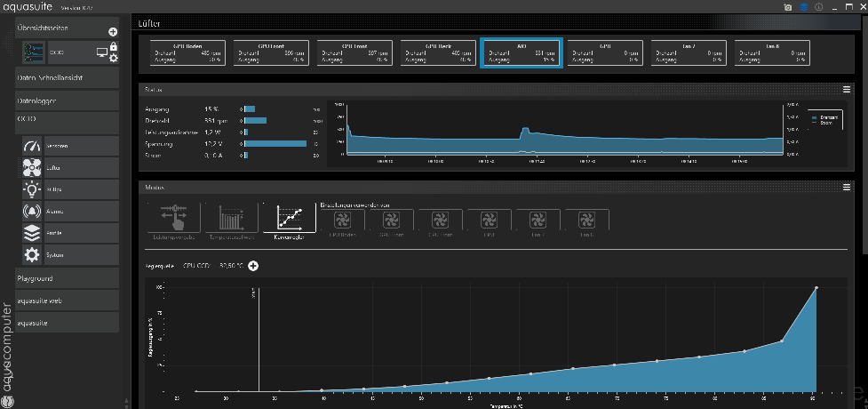This screenshot has width=868, height=409.
Task: Open the info icon in title bar
Action: 818,7
